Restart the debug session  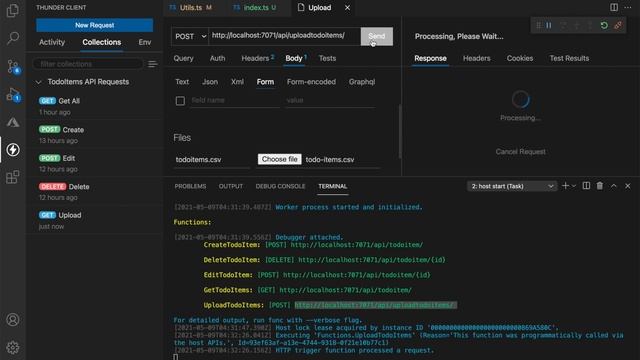tap(604, 25)
